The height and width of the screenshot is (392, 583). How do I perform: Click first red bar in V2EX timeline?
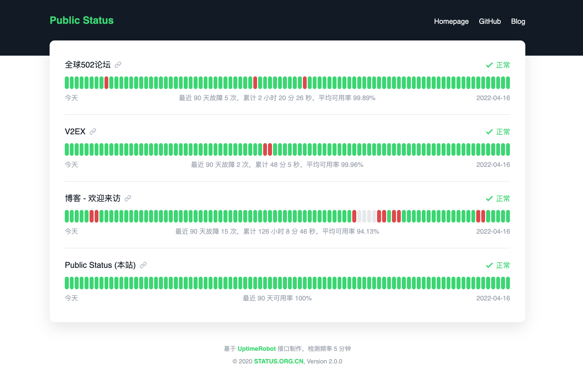(265, 149)
